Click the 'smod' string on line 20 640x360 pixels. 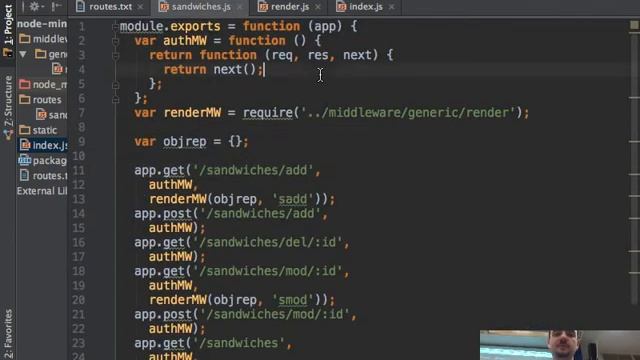pyautogui.click(x=293, y=300)
